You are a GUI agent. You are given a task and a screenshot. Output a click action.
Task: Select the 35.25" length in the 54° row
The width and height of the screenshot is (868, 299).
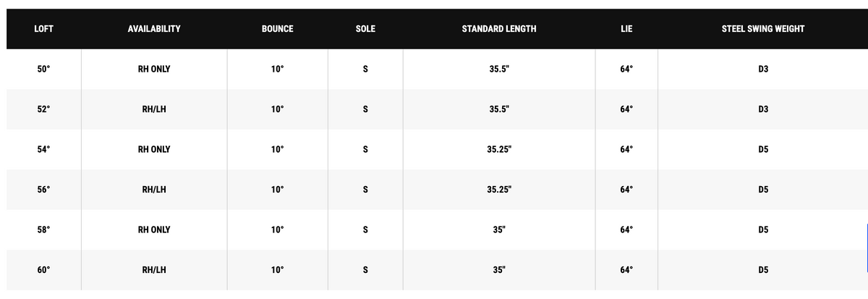(x=499, y=149)
